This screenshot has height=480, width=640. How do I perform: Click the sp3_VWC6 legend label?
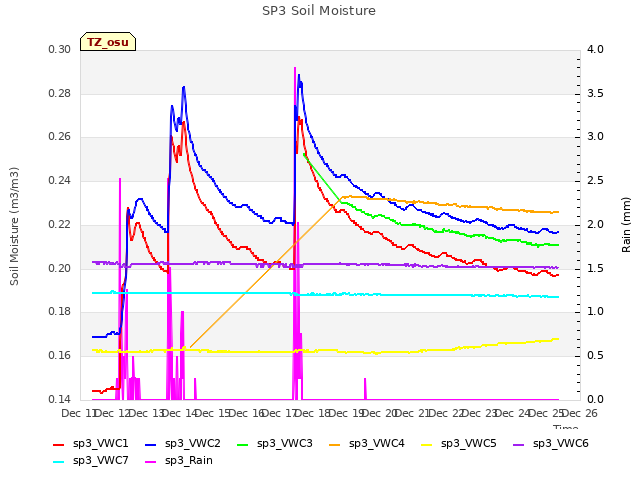(560, 444)
